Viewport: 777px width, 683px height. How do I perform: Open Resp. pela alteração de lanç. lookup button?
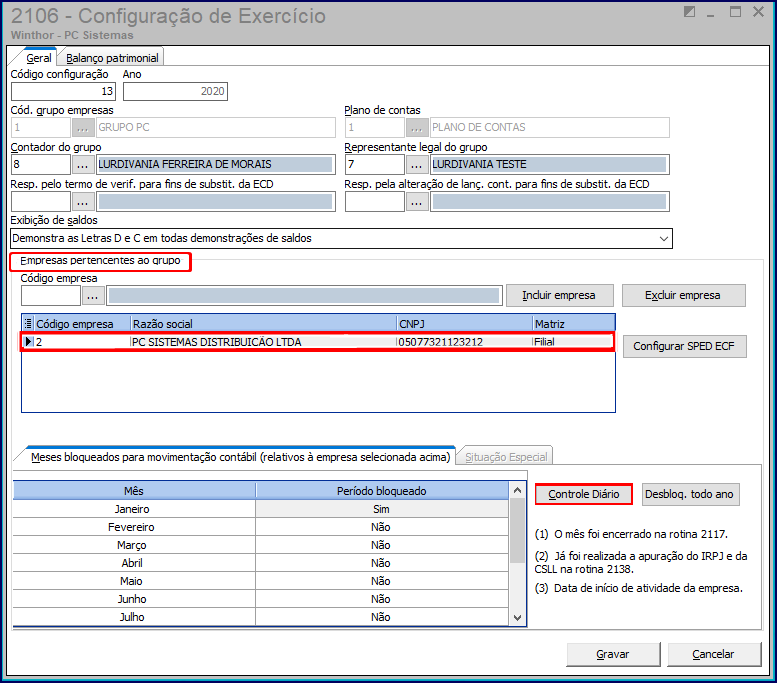tap(417, 202)
